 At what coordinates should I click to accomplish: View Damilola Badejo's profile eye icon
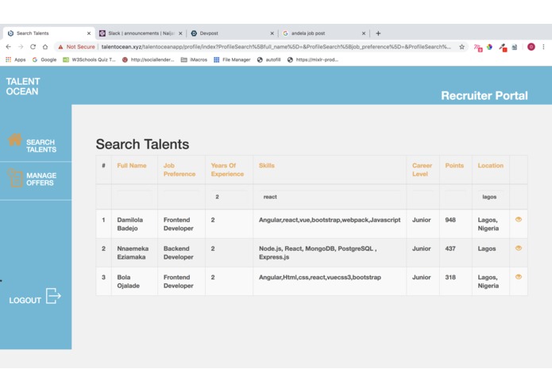point(518,219)
